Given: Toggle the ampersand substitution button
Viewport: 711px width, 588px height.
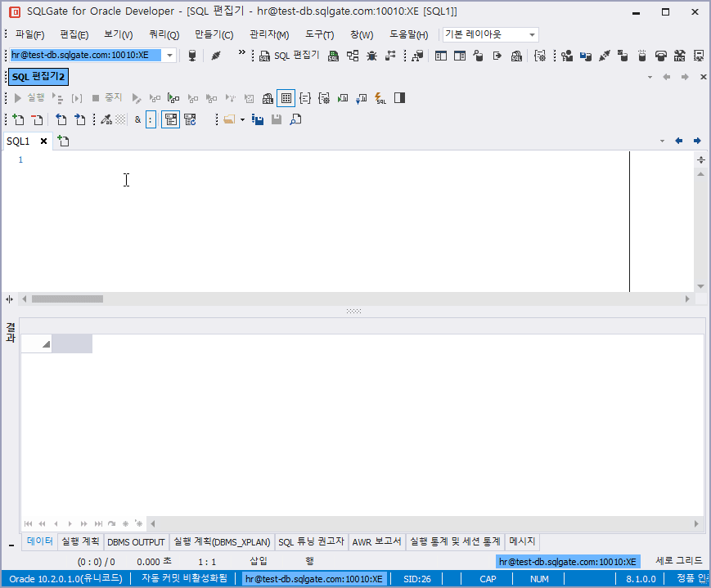Looking at the screenshot, I should pyautogui.click(x=137, y=119).
